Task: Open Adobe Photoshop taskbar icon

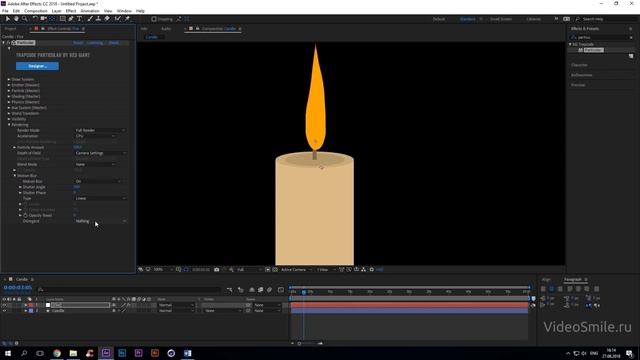Action: coord(122,353)
